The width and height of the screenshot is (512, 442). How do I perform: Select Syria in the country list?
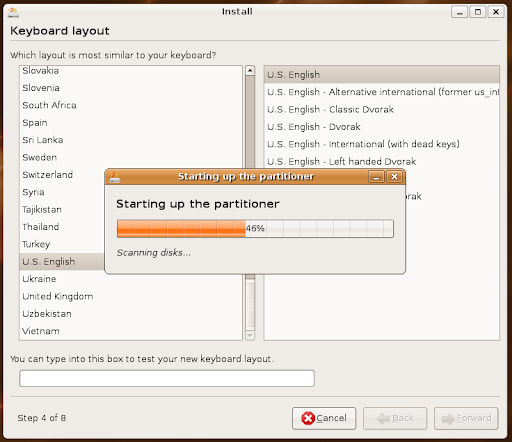(x=62, y=192)
